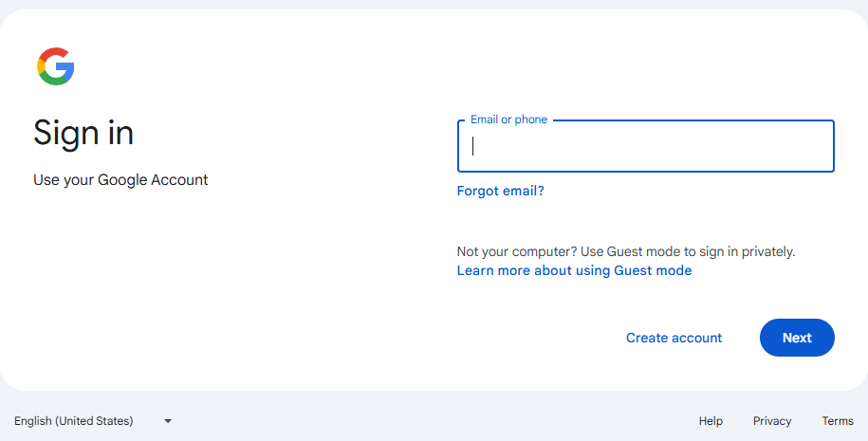The width and height of the screenshot is (868, 441).
Task: Click the floating Email or phone label
Action: click(508, 119)
